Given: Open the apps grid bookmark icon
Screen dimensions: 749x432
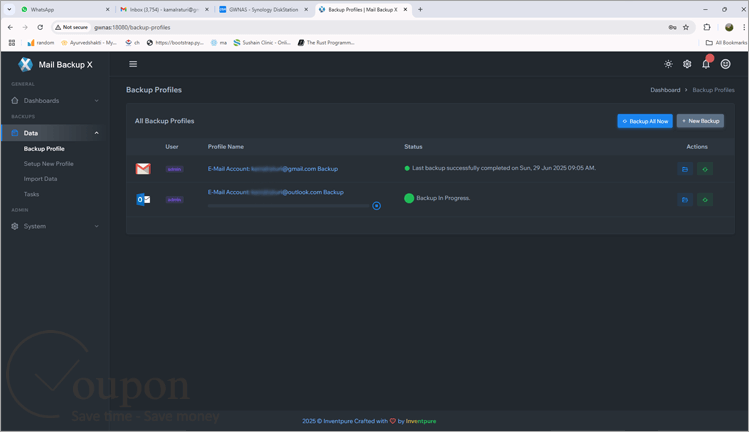Looking at the screenshot, I should [x=12, y=43].
